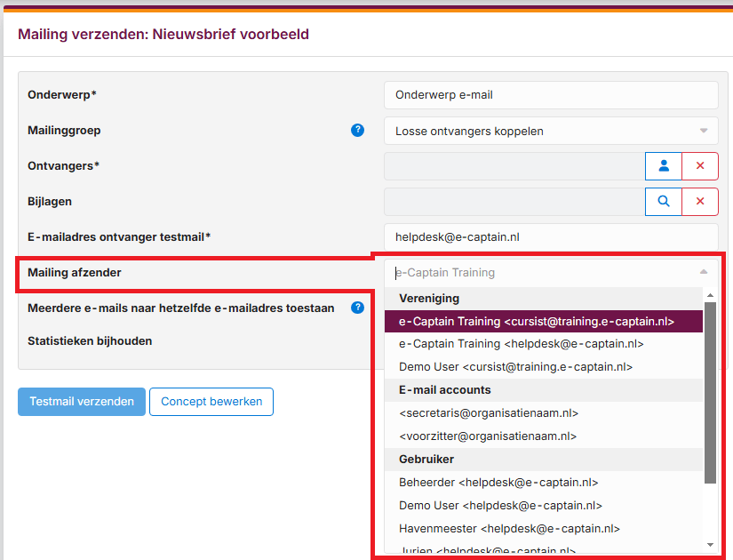Click the page title Mailing verzenden
Viewport: 733px width, 560px height.
pos(163,34)
